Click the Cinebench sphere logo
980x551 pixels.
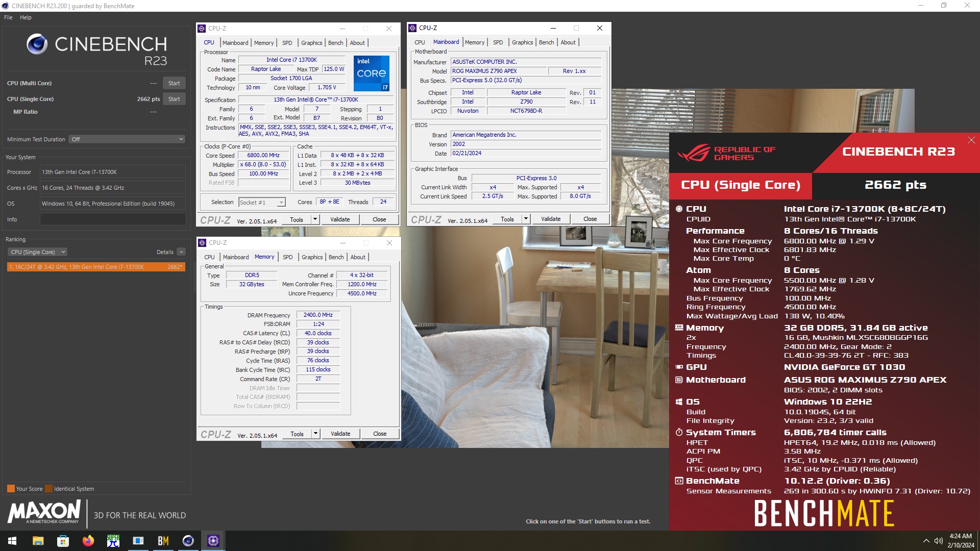(37, 44)
